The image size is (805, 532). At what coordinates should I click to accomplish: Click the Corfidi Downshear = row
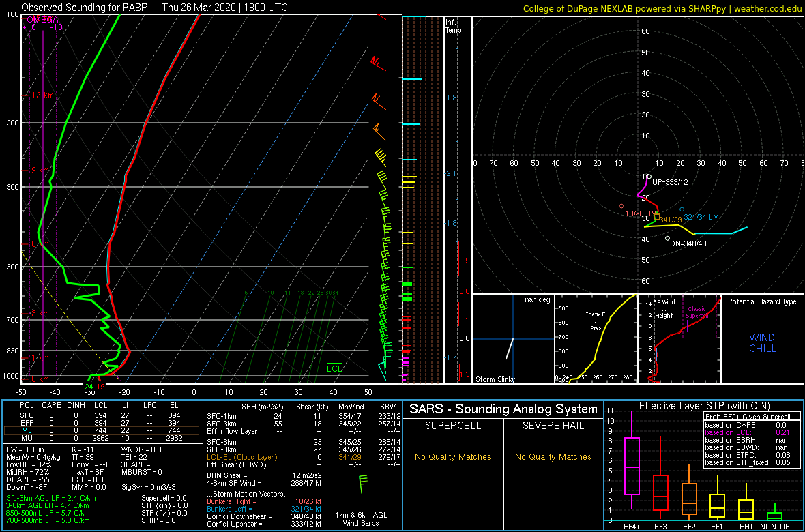point(265,516)
